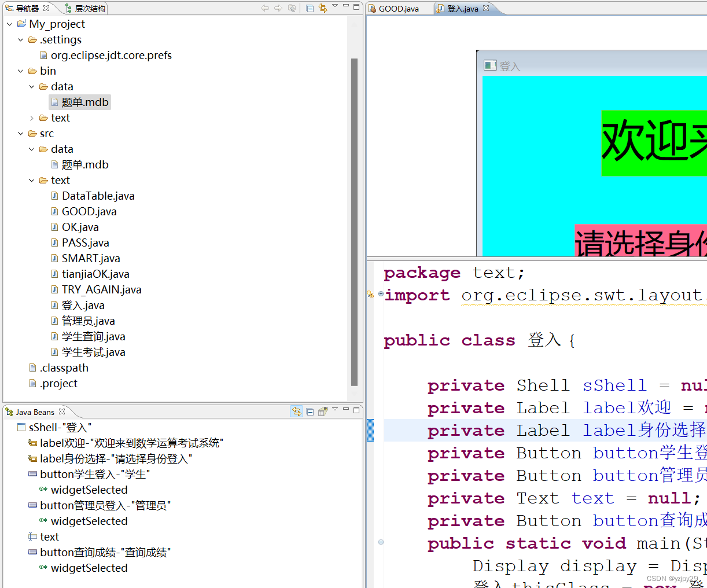Switch to the GOOD.java editor tab
Image resolution: width=707 pixels, height=588 pixels.
click(x=399, y=8)
